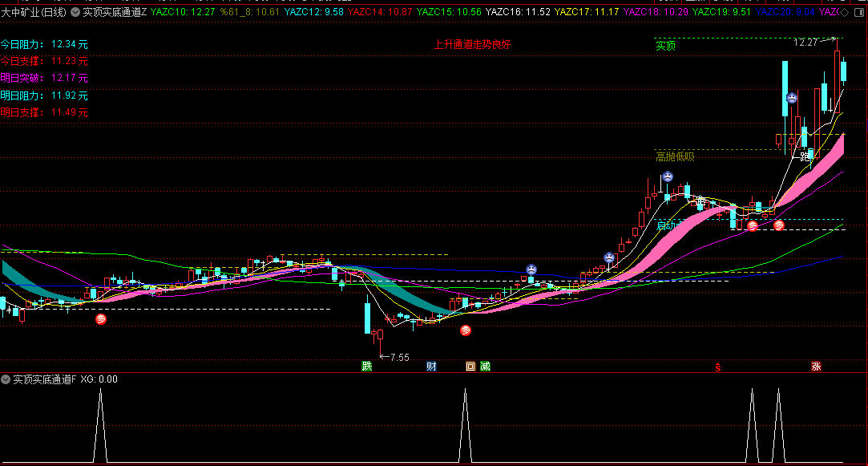Viewport: 868px width, 466px height.
Task: Click the YAZC19: 9.51 readout
Action: [x=722, y=12]
